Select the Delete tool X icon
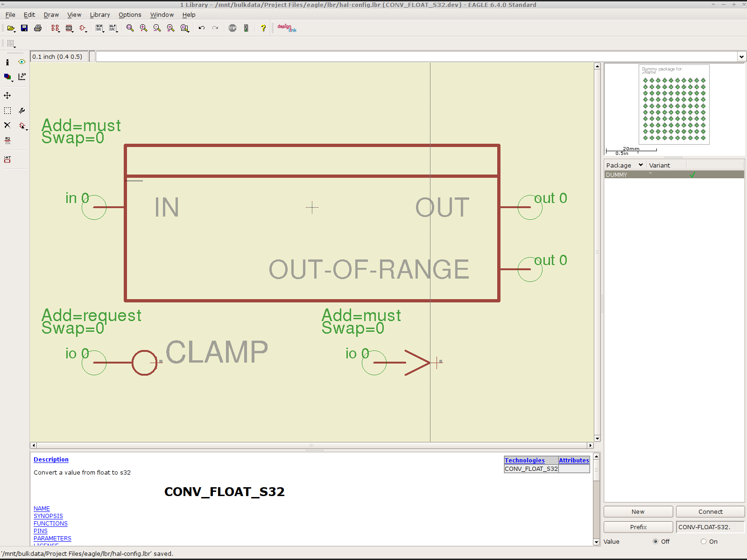 point(7,125)
